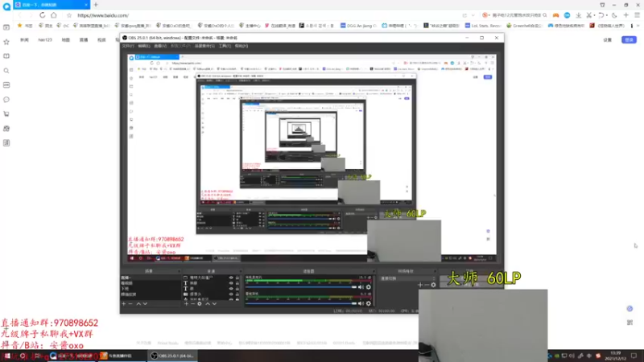Open the scissors screenshot tool
The image size is (644, 362).
tap(589, 15)
